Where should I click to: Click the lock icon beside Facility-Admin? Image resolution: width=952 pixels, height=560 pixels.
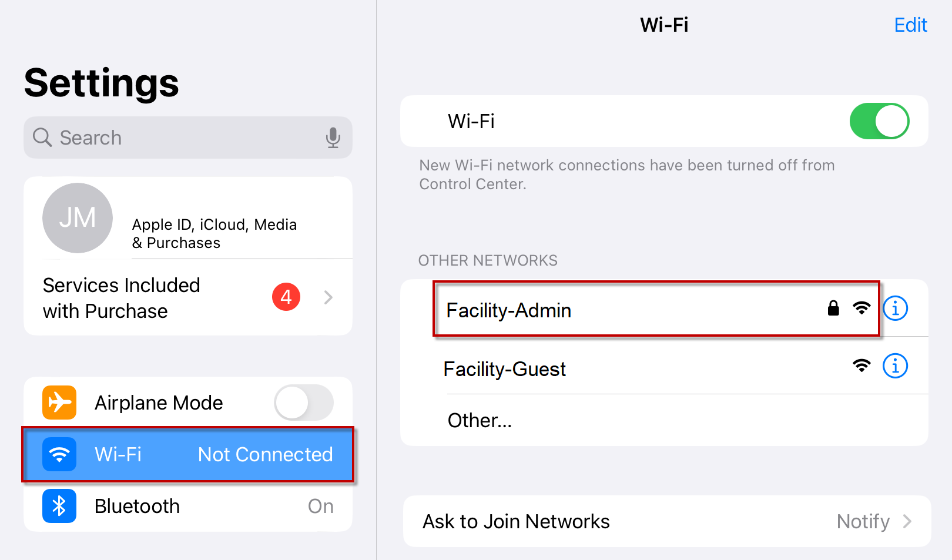pyautogui.click(x=833, y=308)
